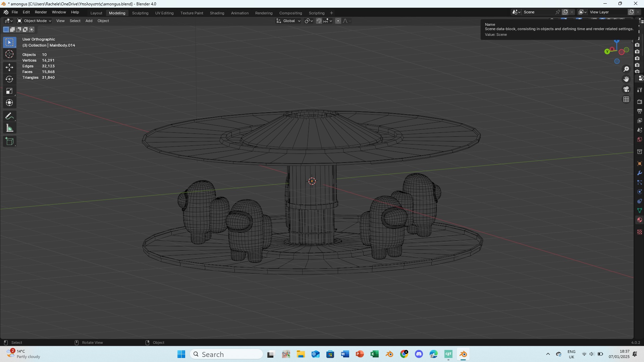Toggle the pin scene to workspace icon
644x362 pixels.
click(558, 12)
